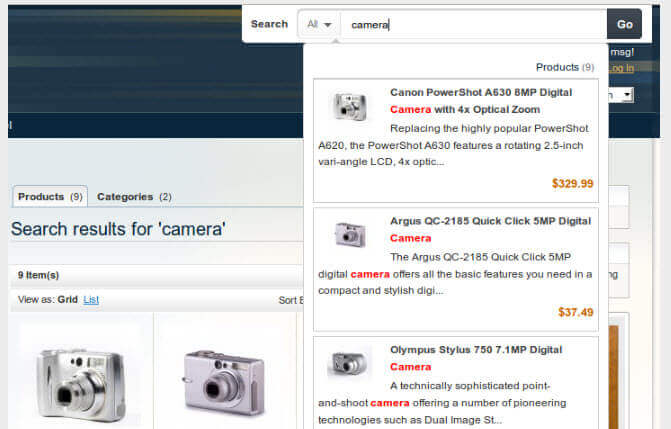Select Canon PowerShot A630 8MP title
671x429 pixels.
tap(487, 100)
